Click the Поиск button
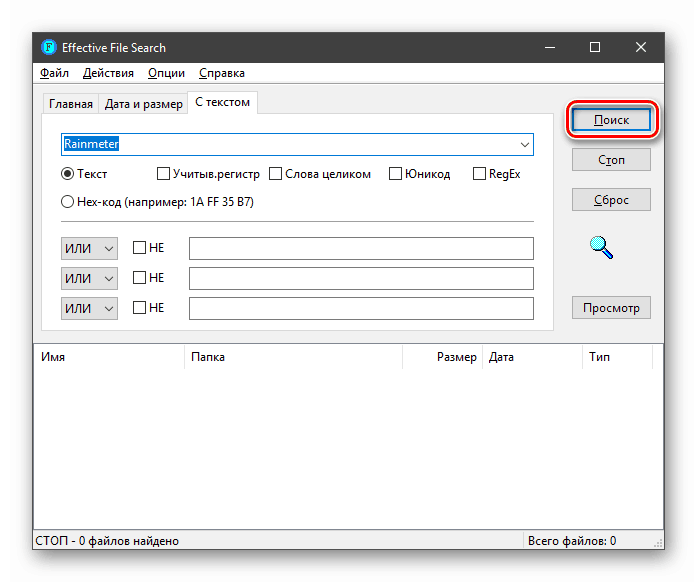The image size is (697, 582). (611, 120)
